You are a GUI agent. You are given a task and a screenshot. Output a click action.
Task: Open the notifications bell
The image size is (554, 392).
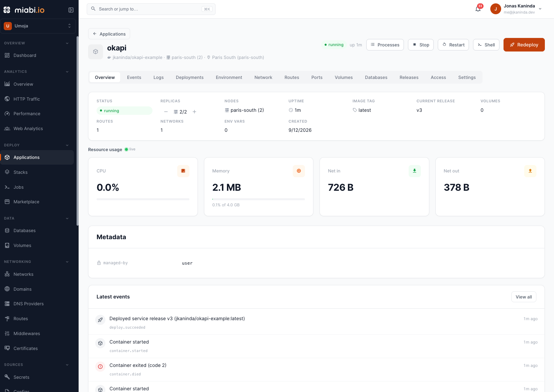478,9
